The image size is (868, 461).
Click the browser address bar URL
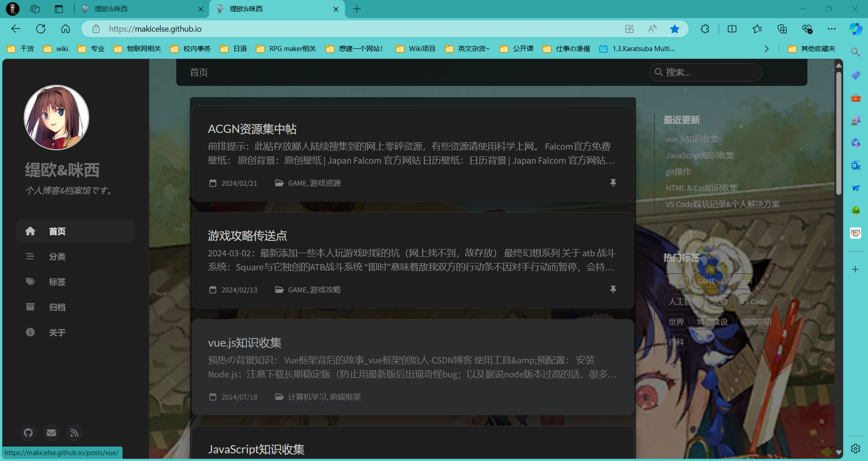156,29
